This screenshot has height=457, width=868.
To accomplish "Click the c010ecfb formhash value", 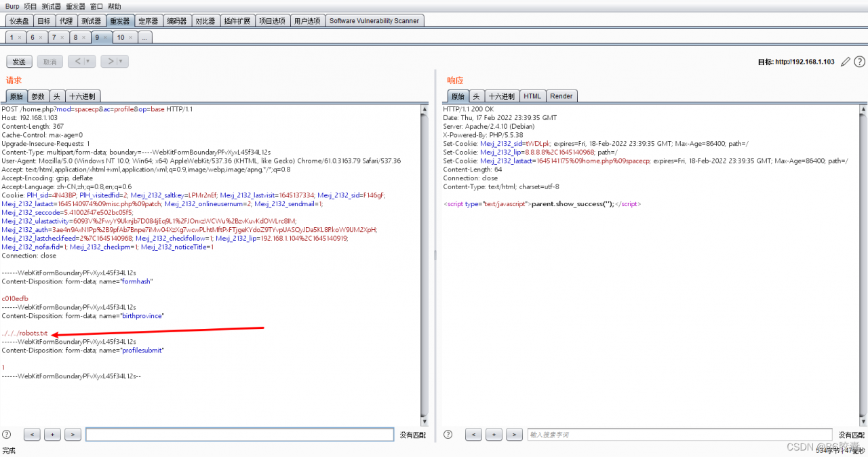I will (x=15, y=298).
